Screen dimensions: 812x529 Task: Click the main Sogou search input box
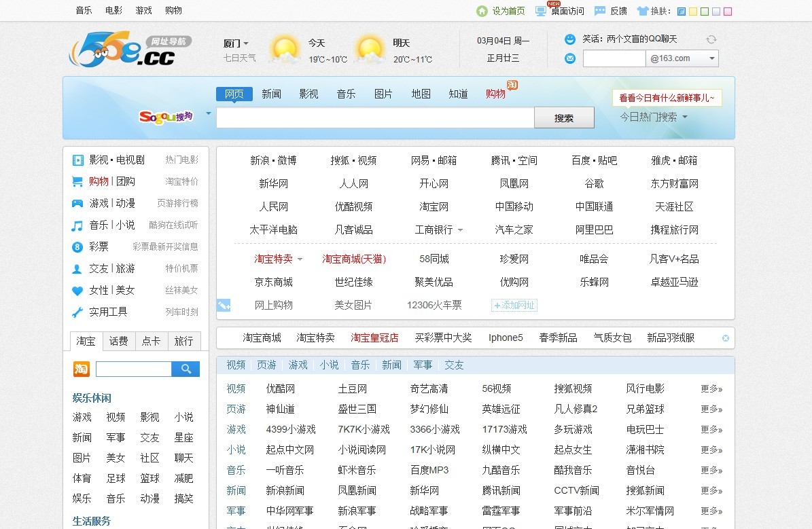(x=374, y=117)
